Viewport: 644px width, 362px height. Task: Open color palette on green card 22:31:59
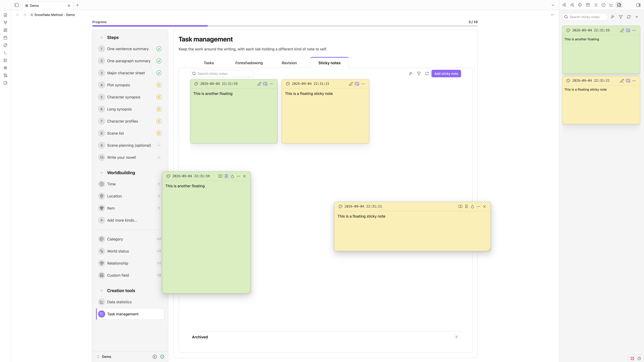click(196, 84)
